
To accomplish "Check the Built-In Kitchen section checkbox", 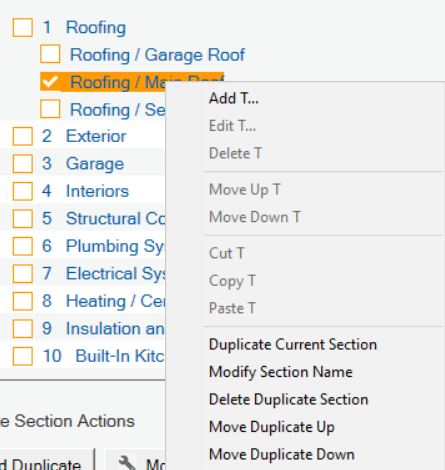I will coord(23,356).
